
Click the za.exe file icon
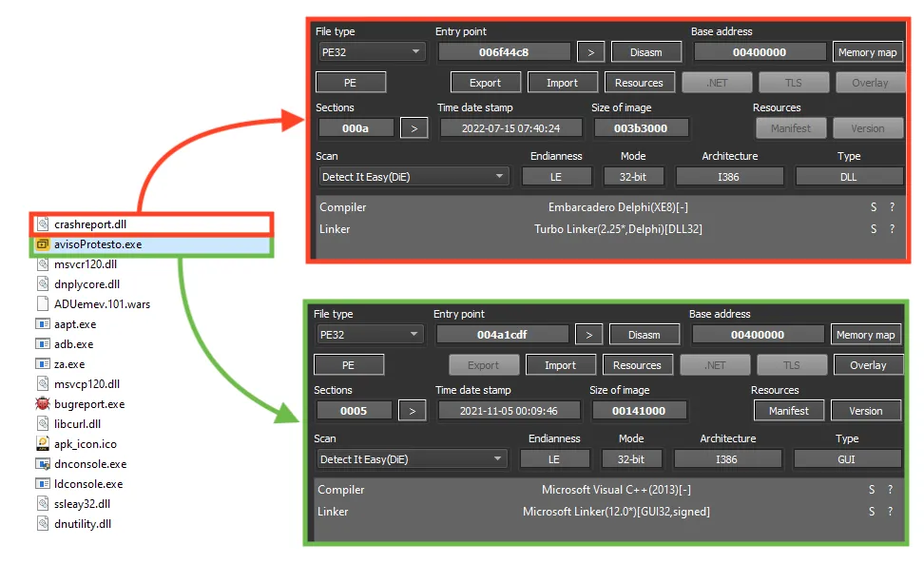[x=43, y=364]
